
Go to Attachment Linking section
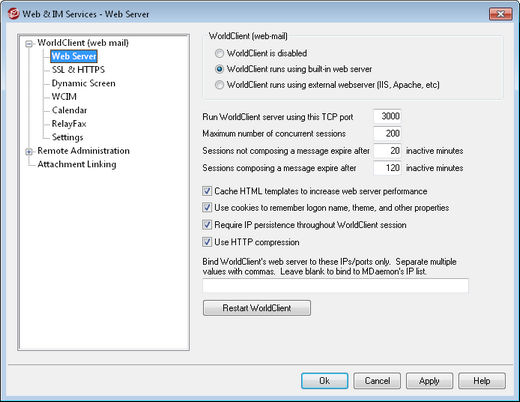pos(77,164)
